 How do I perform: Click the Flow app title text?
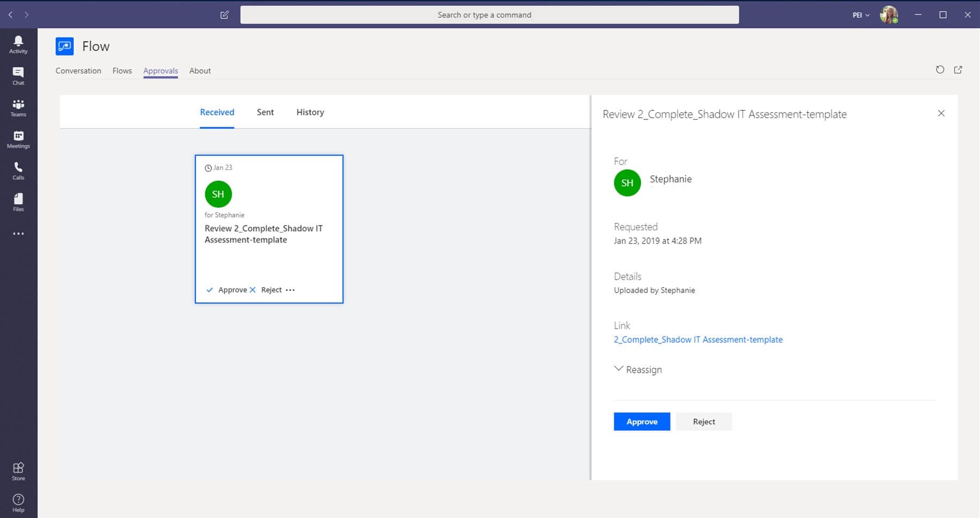96,47
